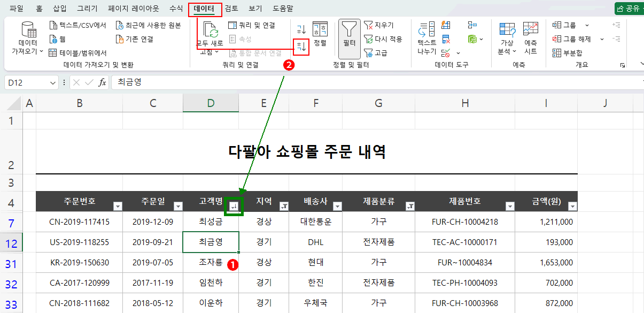The width and height of the screenshot is (644, 313).
Task: Select the cell containing 대한통운
Action: [x=316, y=222]
